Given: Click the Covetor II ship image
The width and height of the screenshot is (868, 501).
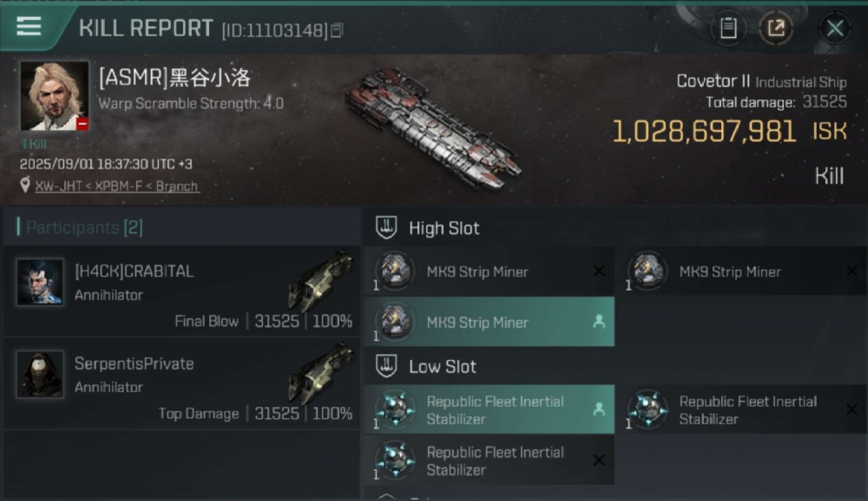Looking at the screenshot, I should click(x=433, y=128).
